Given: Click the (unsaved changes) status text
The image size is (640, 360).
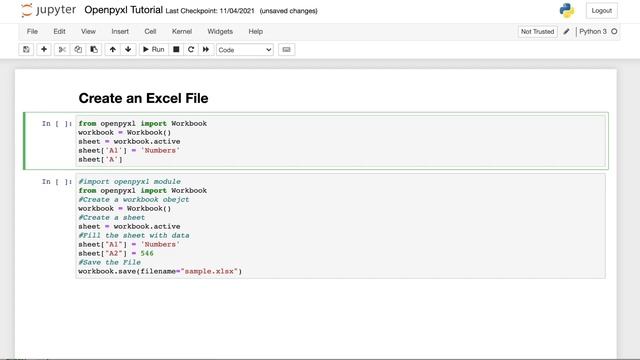Looking at the screenshot, I should tap(289, 11).
